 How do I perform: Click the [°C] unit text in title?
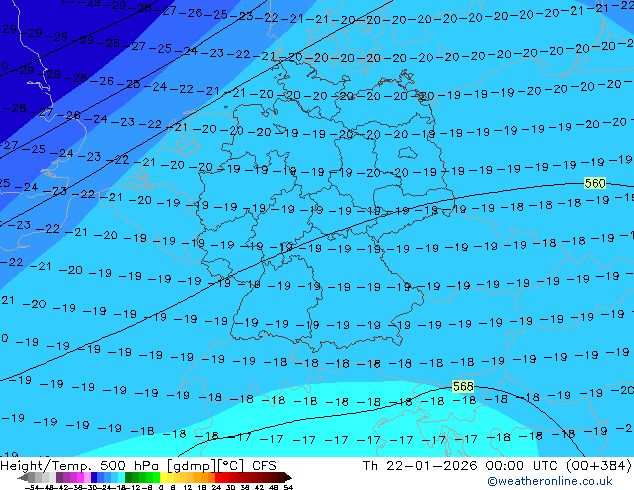point(231,466)
